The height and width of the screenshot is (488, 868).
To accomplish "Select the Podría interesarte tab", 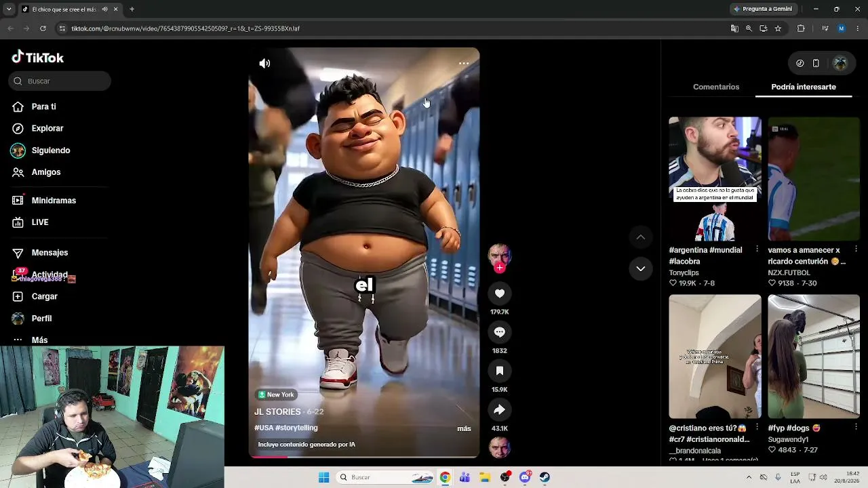I will pyautogui.click(x=804, y=87).
